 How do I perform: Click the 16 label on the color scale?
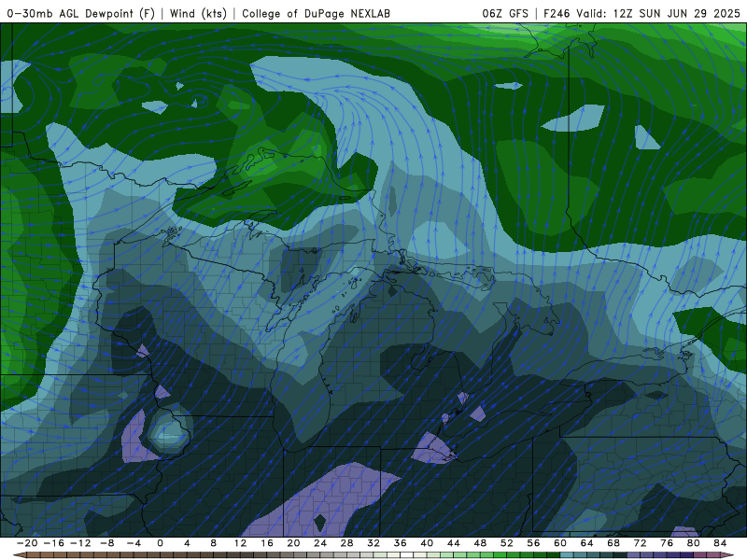267,543
